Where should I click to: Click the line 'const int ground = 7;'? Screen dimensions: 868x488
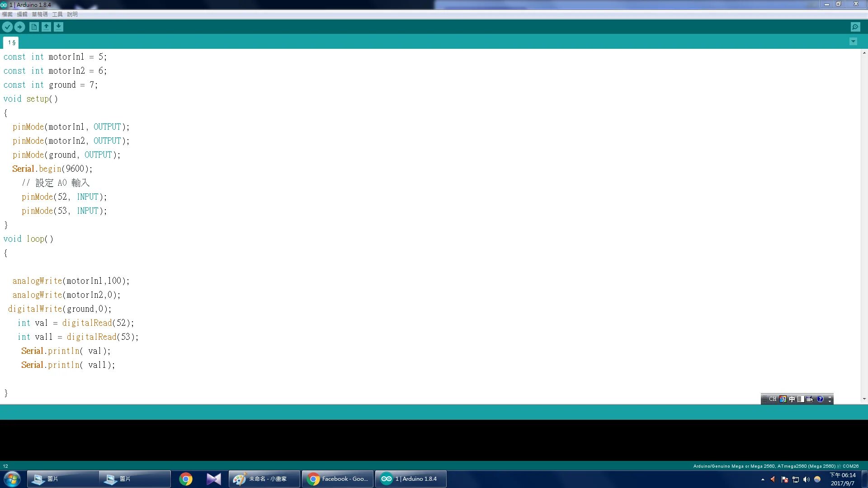pyautogui.click(x=51, y=85)
